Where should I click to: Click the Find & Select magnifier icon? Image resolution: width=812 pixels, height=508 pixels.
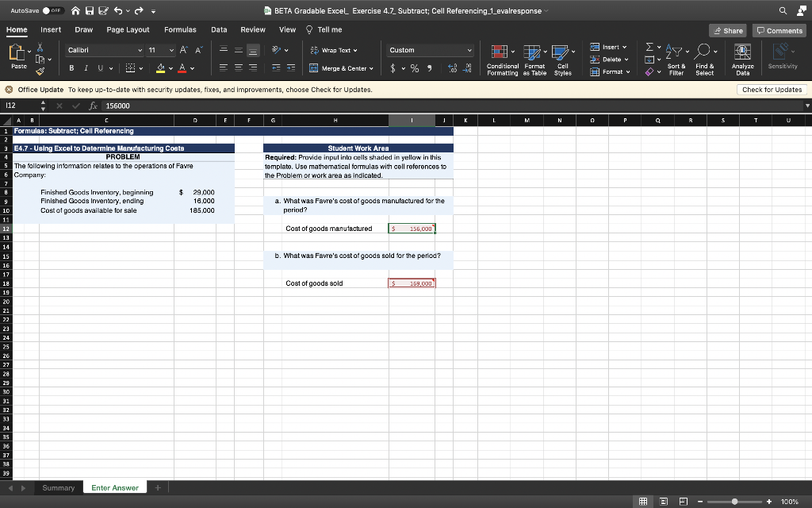pyautogui.click(x=704, y=51)
